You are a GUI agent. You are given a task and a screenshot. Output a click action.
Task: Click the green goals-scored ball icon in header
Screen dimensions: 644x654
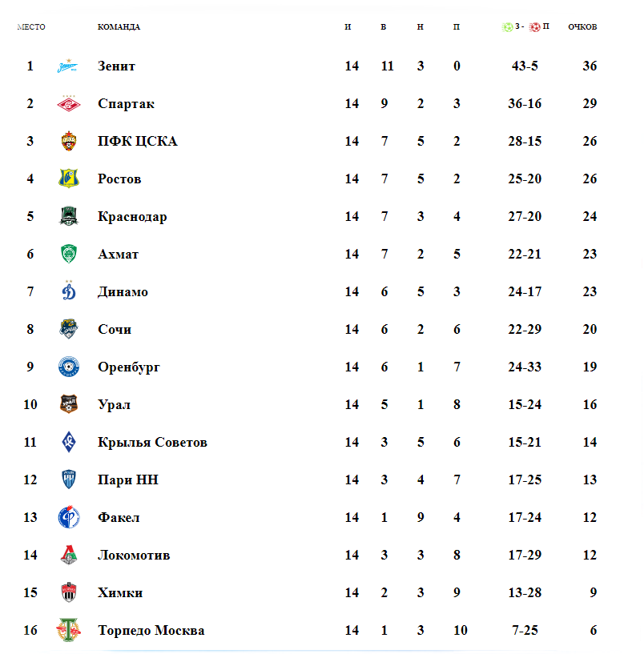click(508, 27)
